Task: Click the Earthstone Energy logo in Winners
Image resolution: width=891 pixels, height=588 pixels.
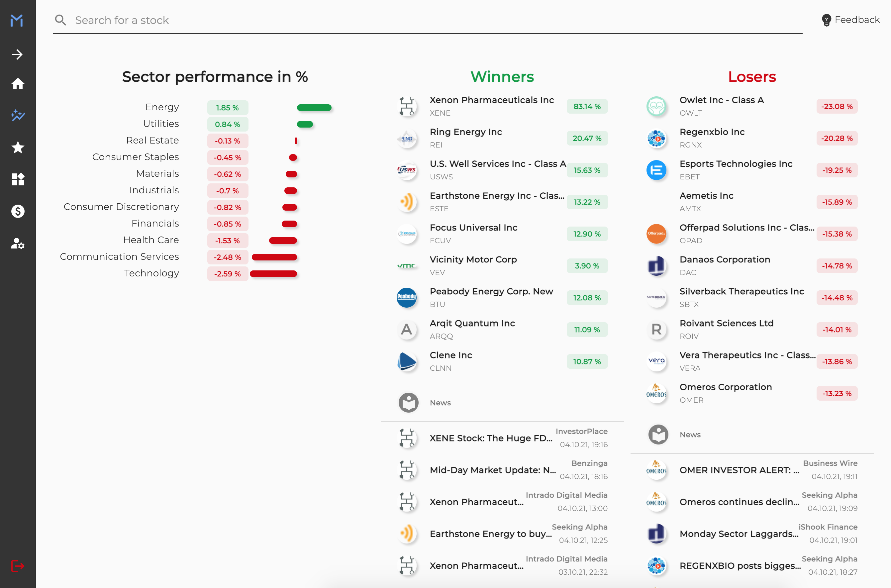Action: coord(407,202)
